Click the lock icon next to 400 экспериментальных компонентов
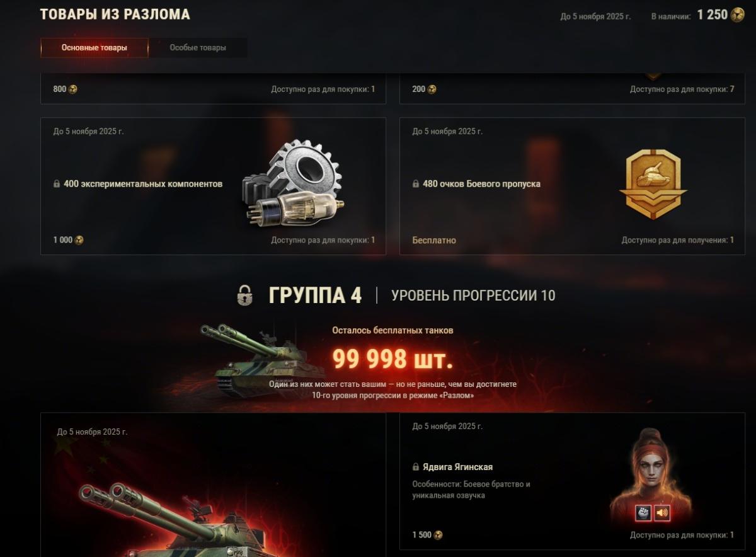The height and width of the screenshot is (557, 756). tap(57, 184)
